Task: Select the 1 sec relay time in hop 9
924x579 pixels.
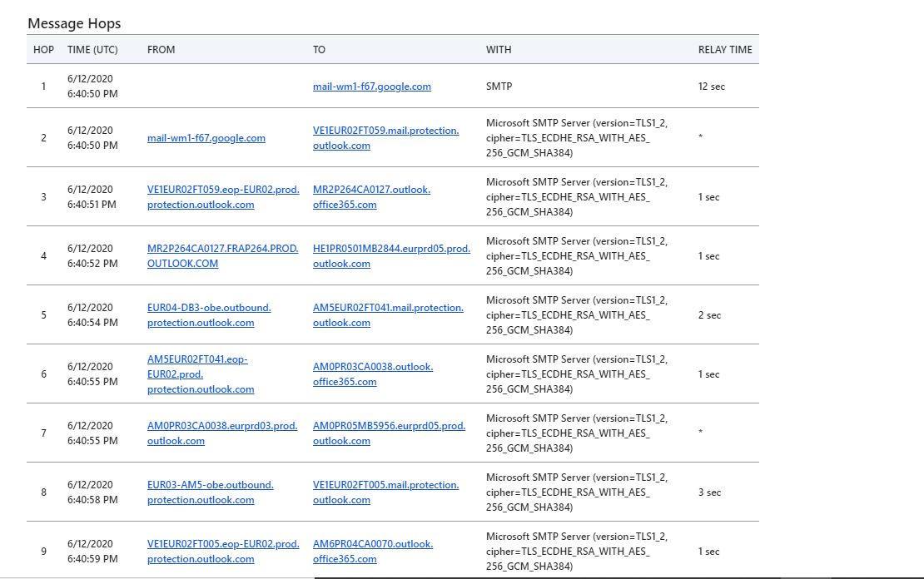Action: point(709,552)
